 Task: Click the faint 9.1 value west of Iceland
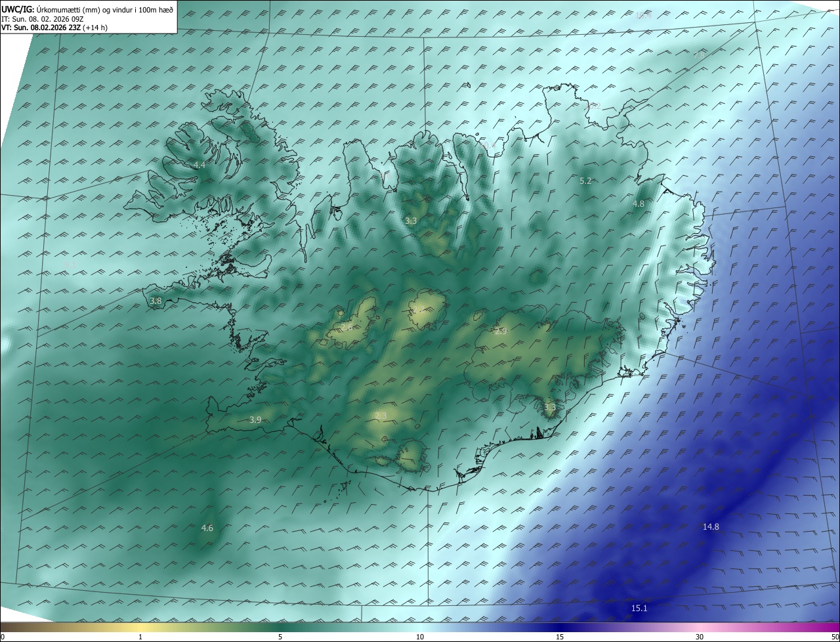(x=70, y=265)
